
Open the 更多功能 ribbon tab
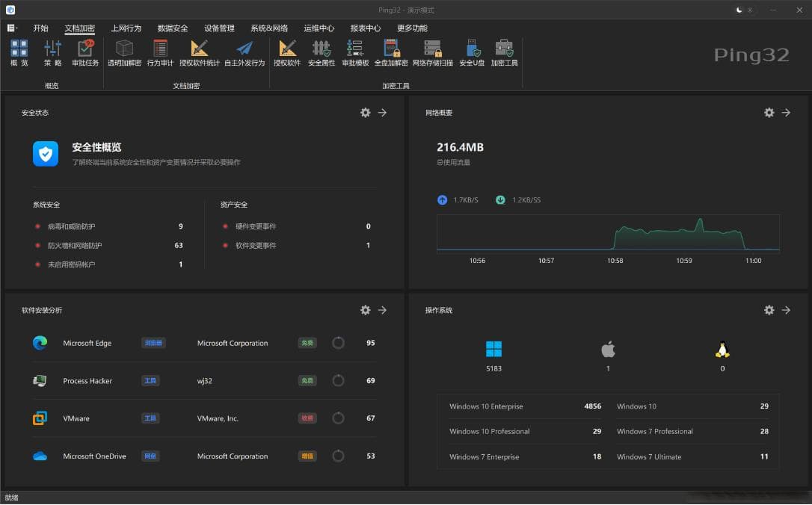coord(412,28)
